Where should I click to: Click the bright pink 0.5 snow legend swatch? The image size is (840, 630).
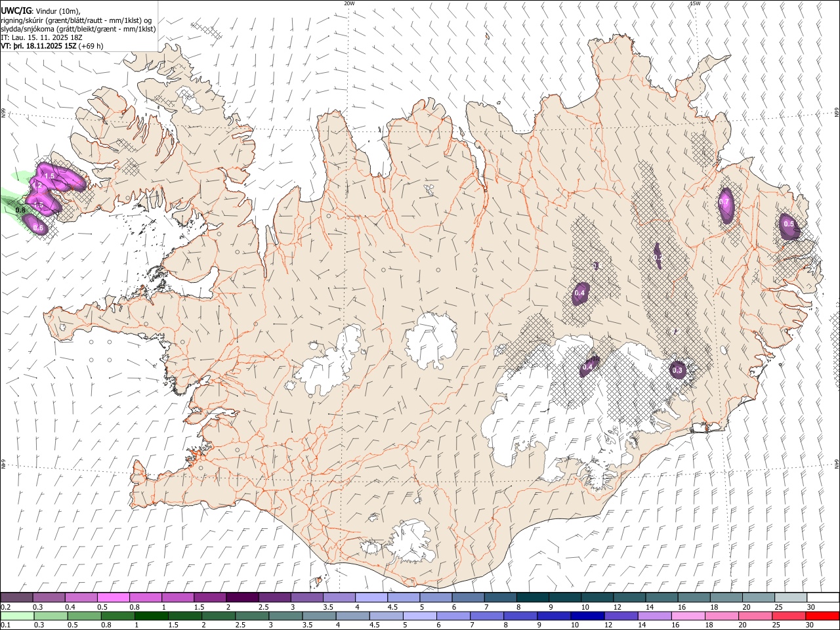pyautogui.click(x=113, y=598)
